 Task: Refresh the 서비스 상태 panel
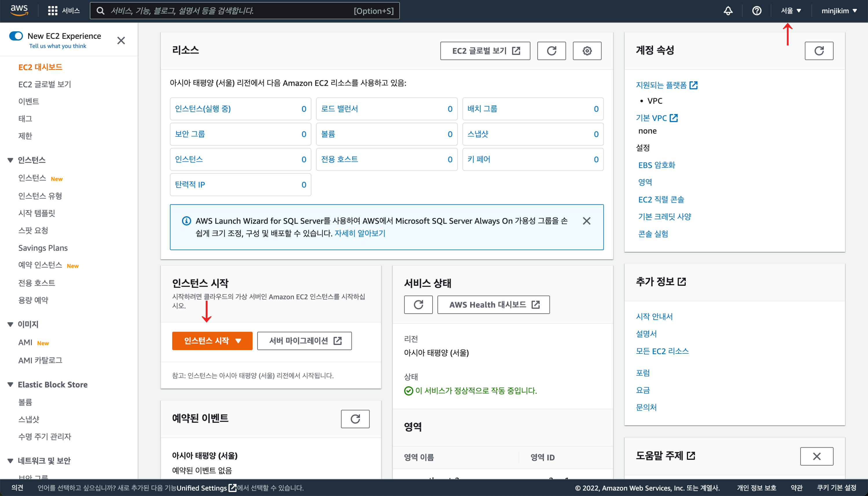418,305
